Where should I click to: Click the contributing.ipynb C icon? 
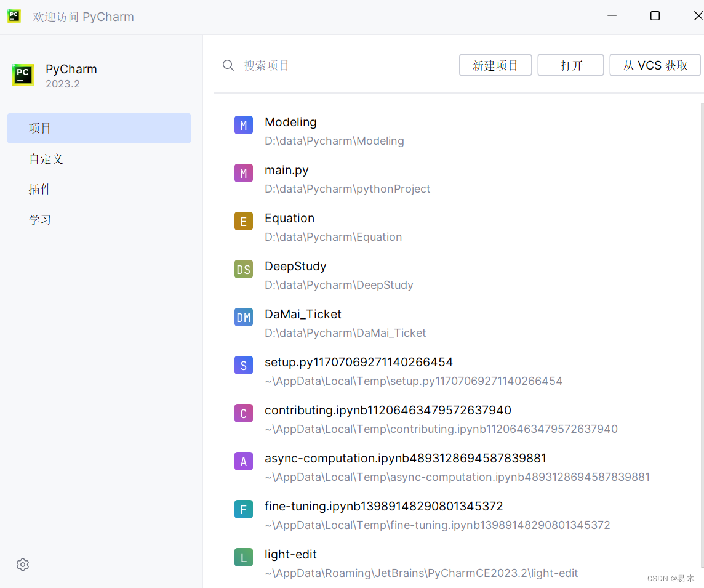coord(243,414)
